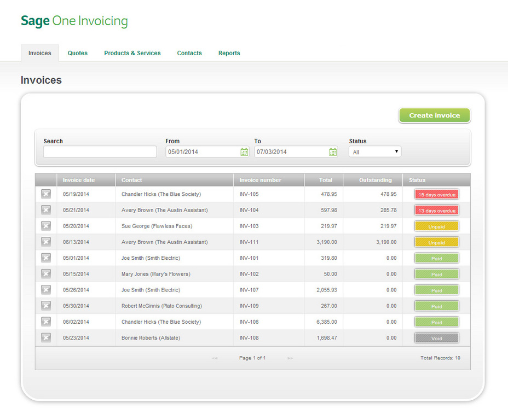Click Paid status badge for INV-101
Viewport: 508px width, 420px height.
tap(437, 258)
